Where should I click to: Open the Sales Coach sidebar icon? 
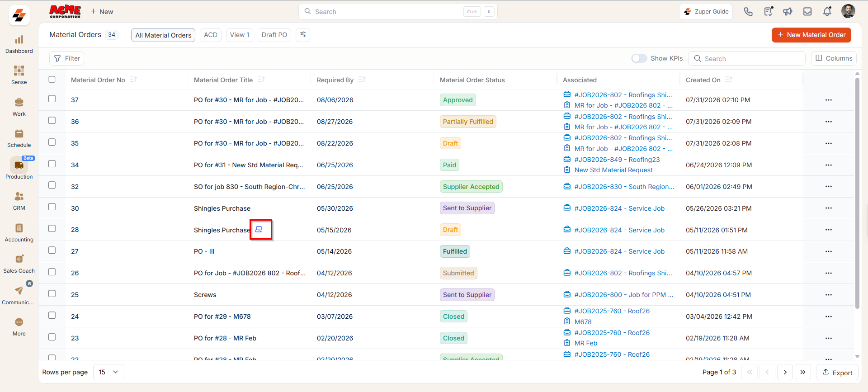tap(19, 264)
